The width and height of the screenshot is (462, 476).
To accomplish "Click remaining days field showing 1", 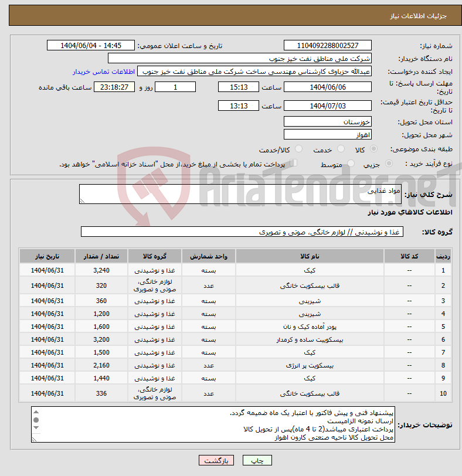I will click(175, 87).
